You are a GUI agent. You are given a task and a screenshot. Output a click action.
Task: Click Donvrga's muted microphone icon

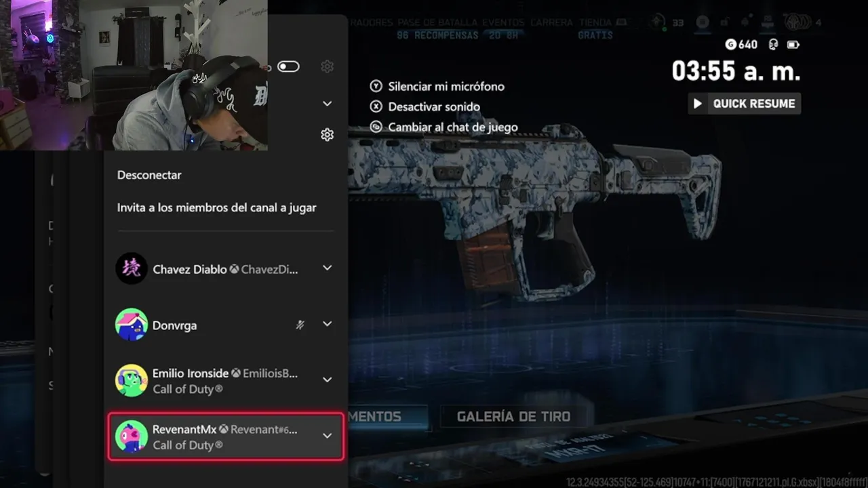(300, 325)
